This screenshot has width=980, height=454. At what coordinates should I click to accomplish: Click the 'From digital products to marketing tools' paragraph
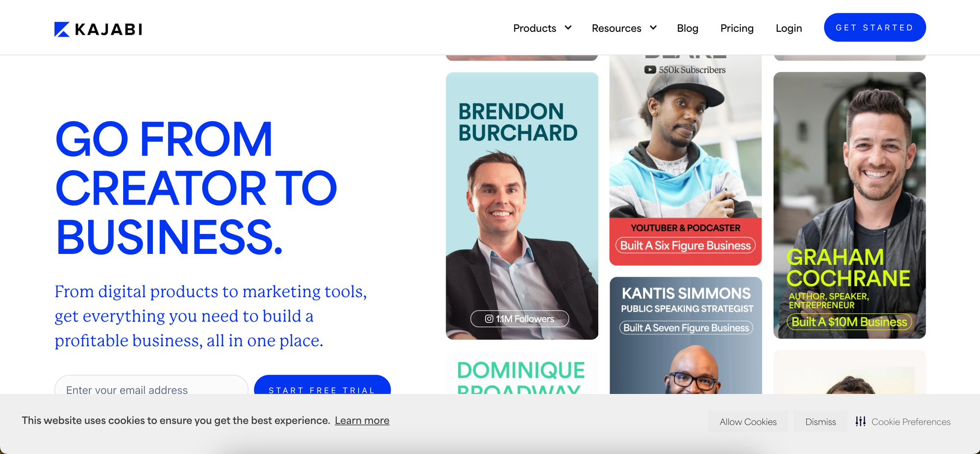pyautogui.click(x=211, y=316)
